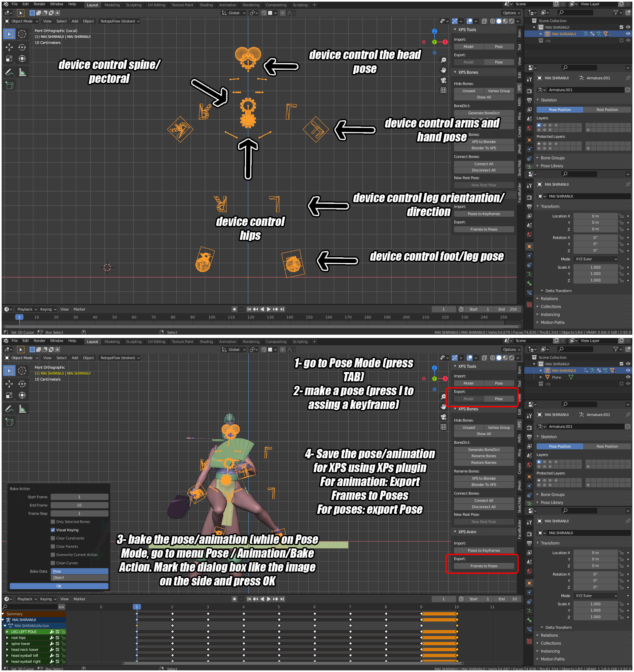Open the Output Properties tab (printer icon)
Image resolution: width=634 pixels, height=672 pixels.
click(529, 100)
